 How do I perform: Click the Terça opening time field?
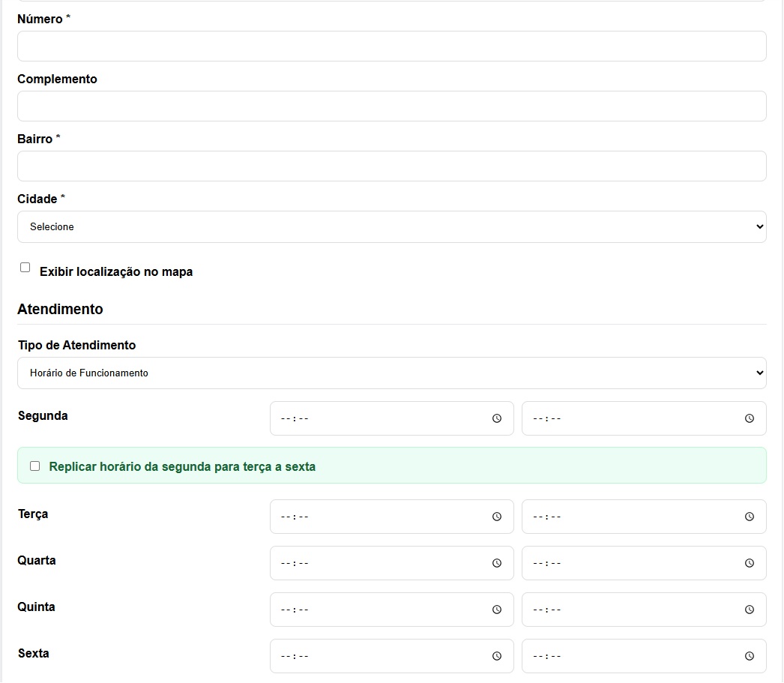(392, 517)
